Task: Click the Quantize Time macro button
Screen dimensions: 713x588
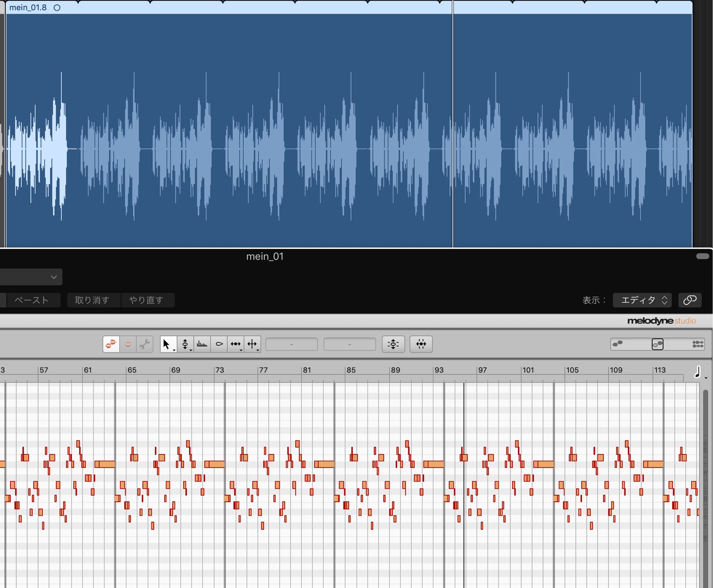Action: click(x=421, y=344)
